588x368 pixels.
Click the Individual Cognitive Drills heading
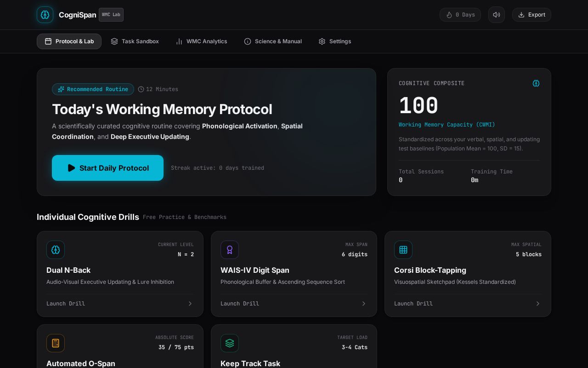pyautogui.click(x=88, y=217)
